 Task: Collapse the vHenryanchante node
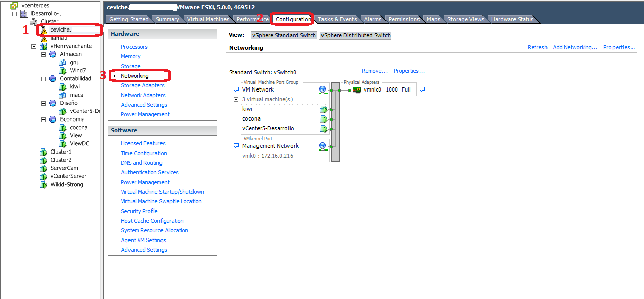click(x=34, y=46)
